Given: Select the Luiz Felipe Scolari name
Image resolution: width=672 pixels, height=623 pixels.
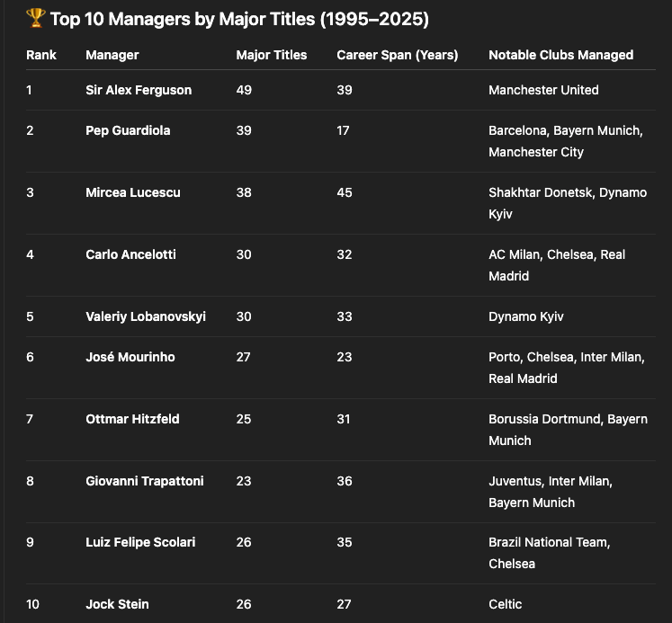Looking at the screenshot, I should [140, 542].
